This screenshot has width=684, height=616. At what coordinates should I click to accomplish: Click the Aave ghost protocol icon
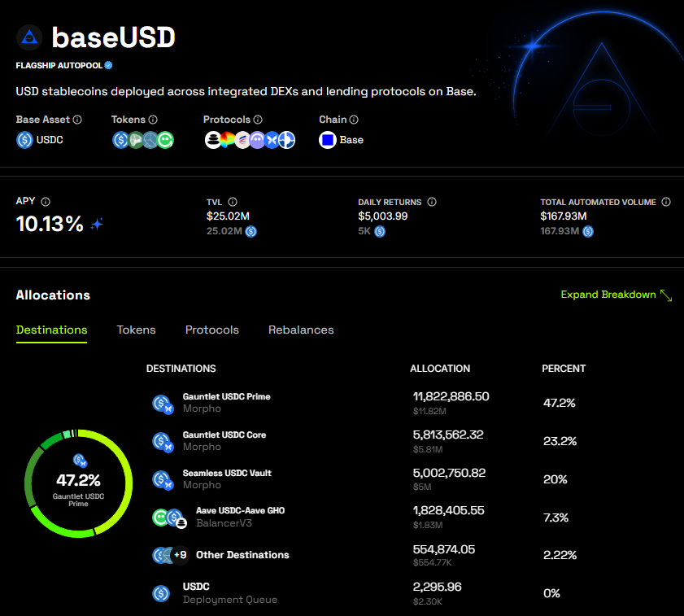[257, 140]
